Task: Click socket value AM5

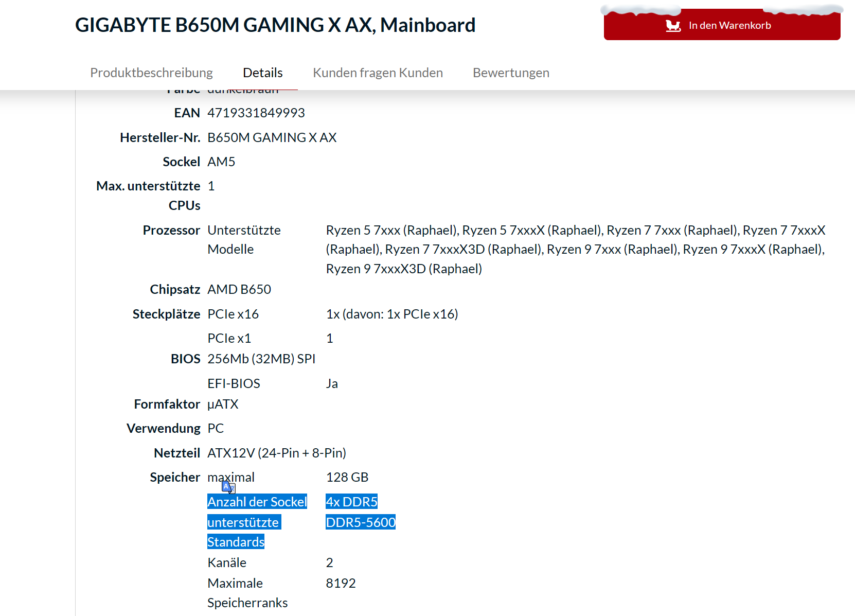Action: click(221, 162)
